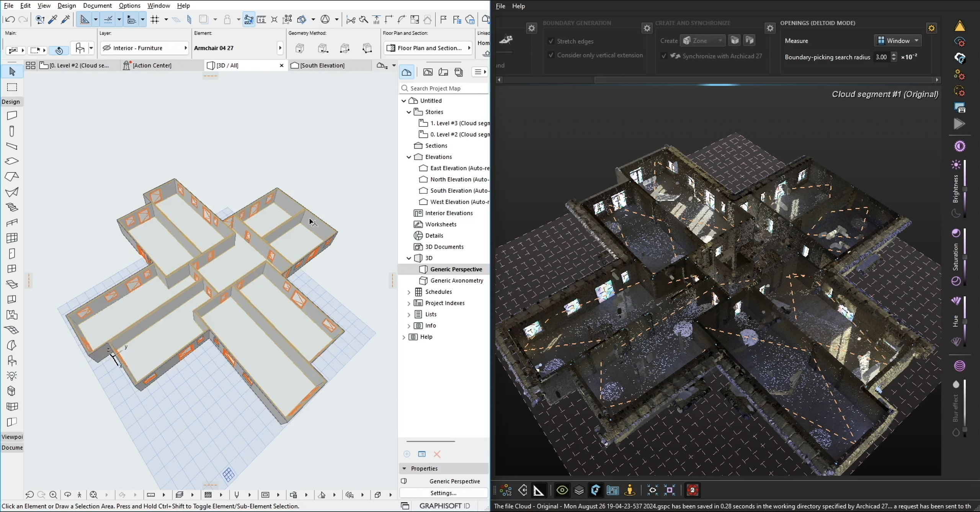Toggle the Stretch edges checkbox
The height and width of the screenshot is (512, 980).
(551, 41)
